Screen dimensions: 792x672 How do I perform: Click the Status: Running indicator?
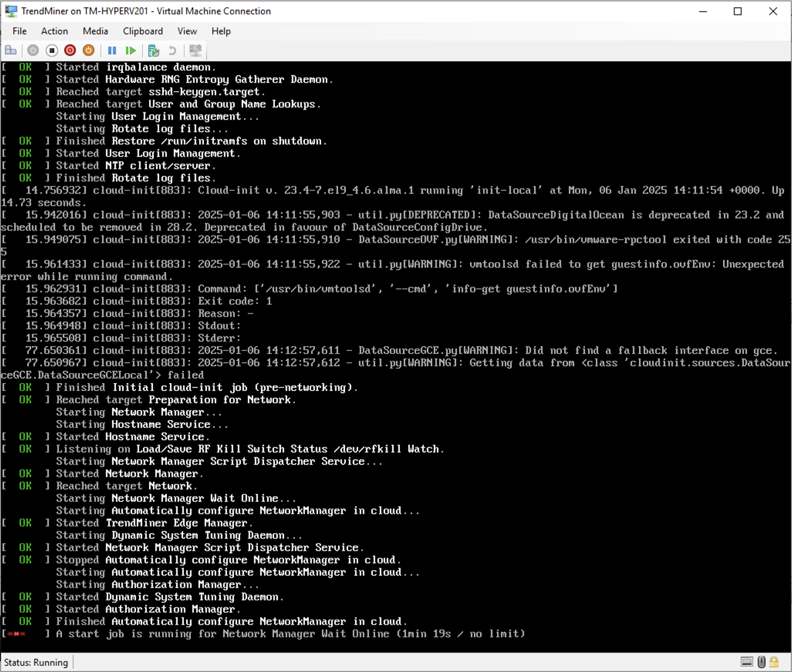37,662
